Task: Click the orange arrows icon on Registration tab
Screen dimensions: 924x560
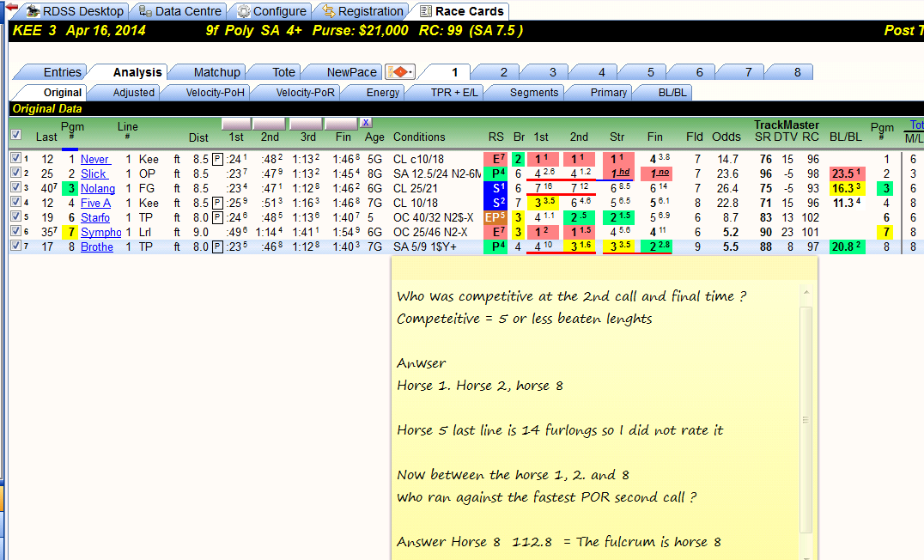Action: click(329, 11)
